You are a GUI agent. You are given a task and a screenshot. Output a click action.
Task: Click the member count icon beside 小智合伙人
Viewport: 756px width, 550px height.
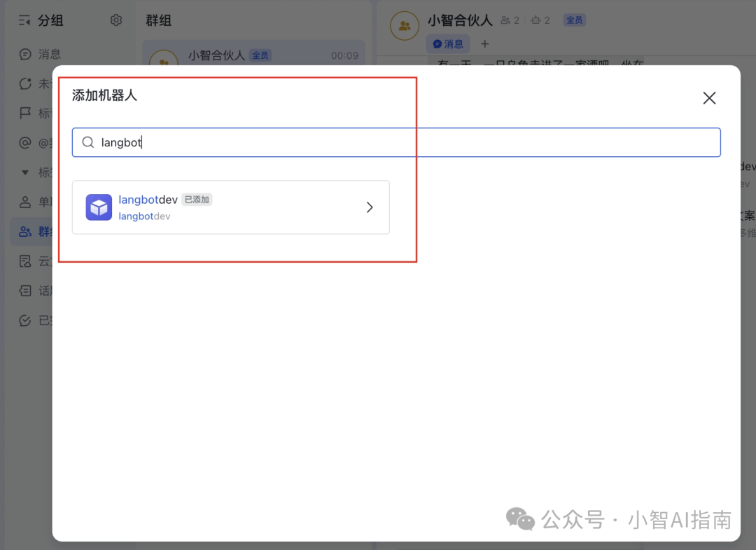coord(505,20)
